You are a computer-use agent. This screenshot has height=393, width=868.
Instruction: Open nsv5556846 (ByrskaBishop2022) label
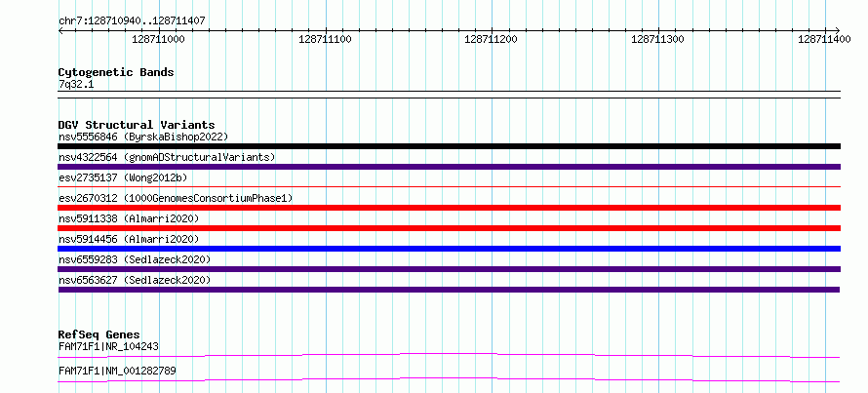[143, 137]
